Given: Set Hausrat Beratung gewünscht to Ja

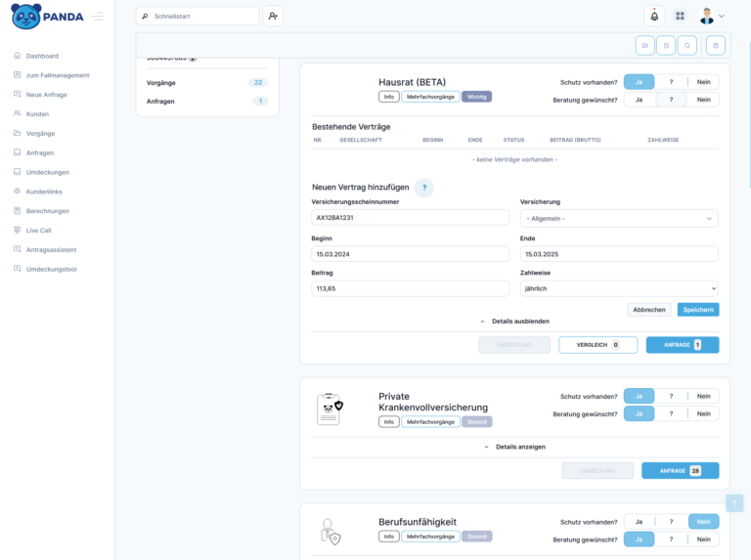Looking at the screenshot, I should pos(639,100).
